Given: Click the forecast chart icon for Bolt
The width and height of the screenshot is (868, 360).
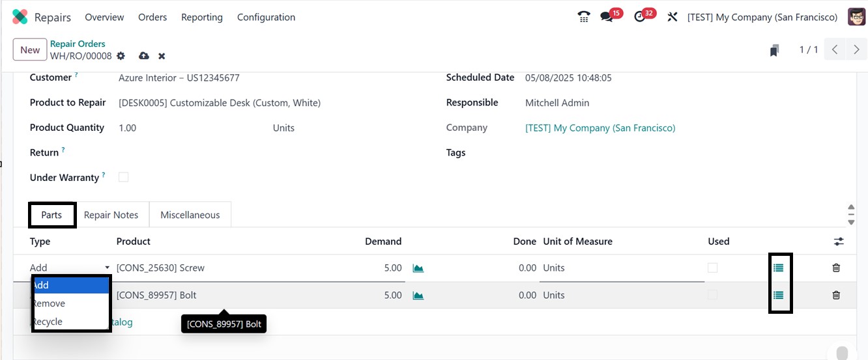Looking at the screenshot, I should (418, 296).
